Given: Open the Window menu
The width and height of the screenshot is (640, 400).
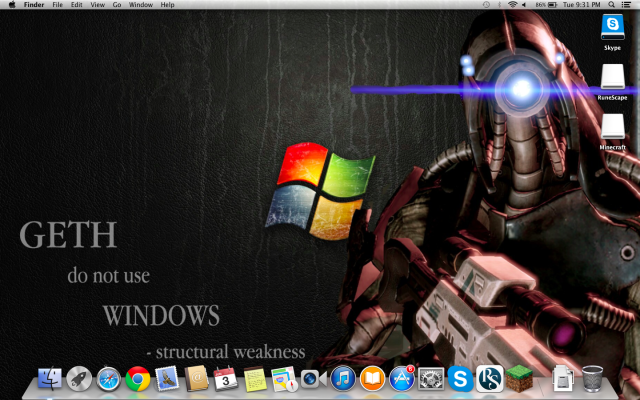Looking at the screenshot, I should (141, 4).
